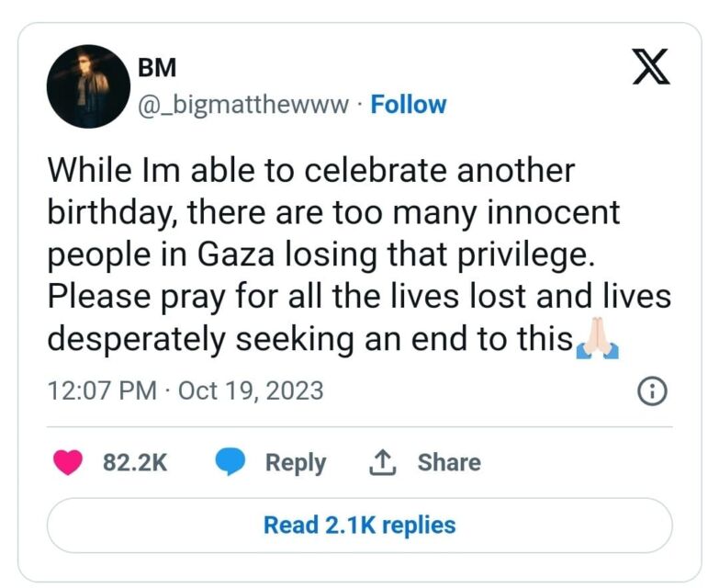The width and height of the screenshot is (719, 588).
Task: Open the BM display name link
Action: point(157,68)
